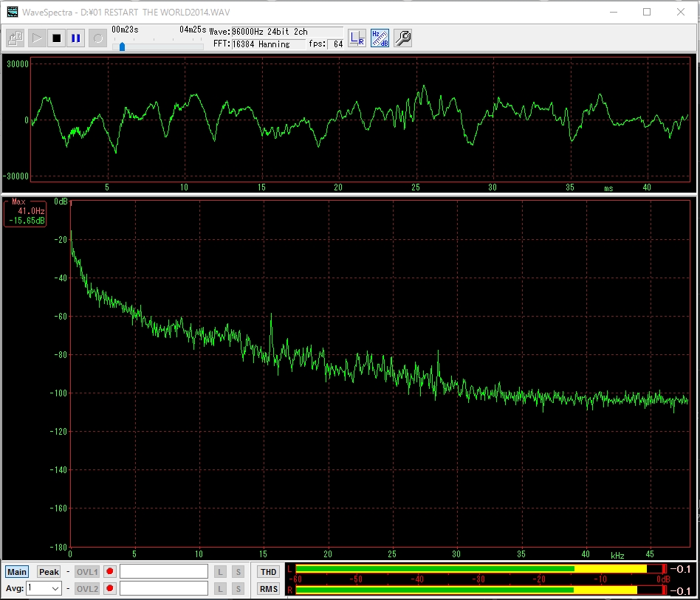Minimize the WaveSpectra window
Image resolution: width=700 pixels, height=600 pixels.
[x=614, y=12]
